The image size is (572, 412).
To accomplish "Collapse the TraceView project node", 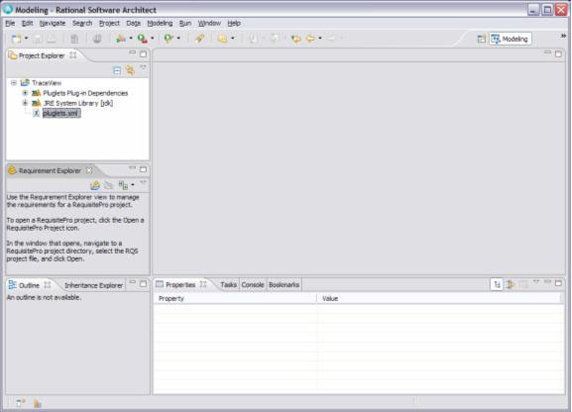I will pos(13,83).
